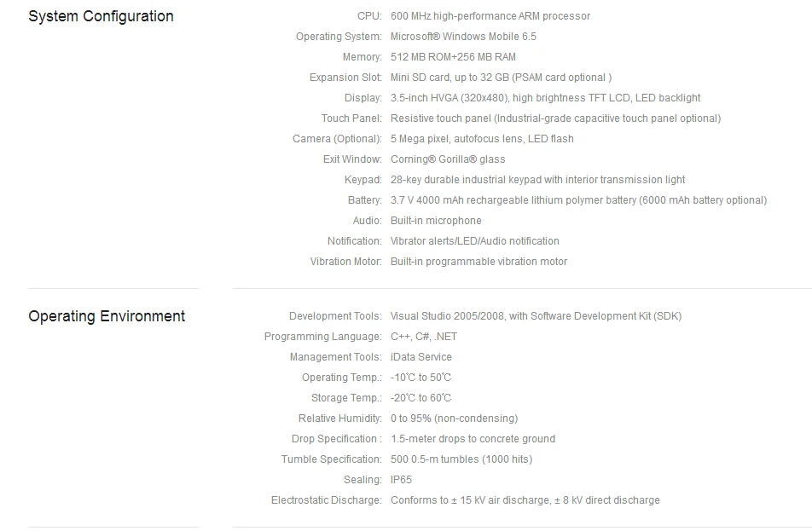Click the 28-key industrial keypad description
The width and height of the screenshot is (812, 531).
(x=537, y=180)
